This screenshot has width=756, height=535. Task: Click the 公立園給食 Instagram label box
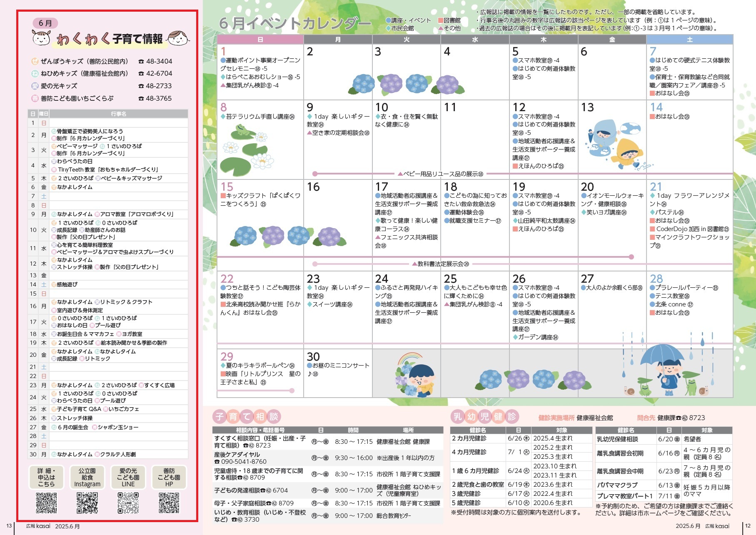pos(87,478)
